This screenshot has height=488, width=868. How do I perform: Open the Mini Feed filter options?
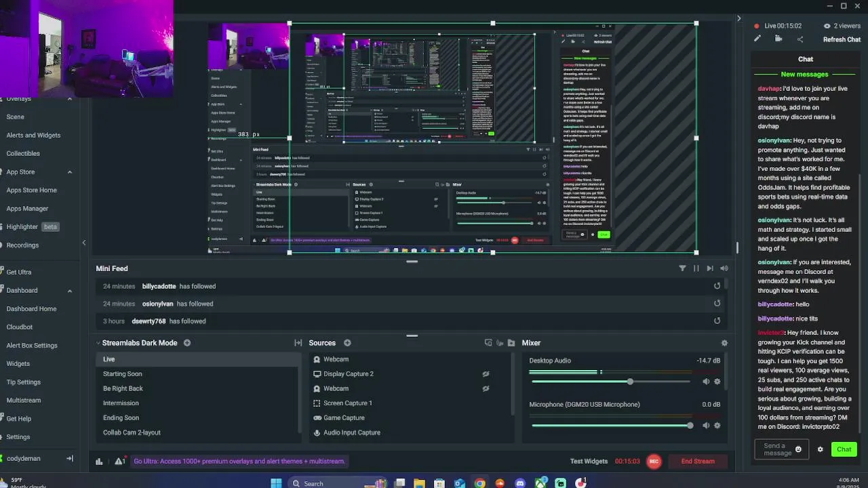[682, 268]
